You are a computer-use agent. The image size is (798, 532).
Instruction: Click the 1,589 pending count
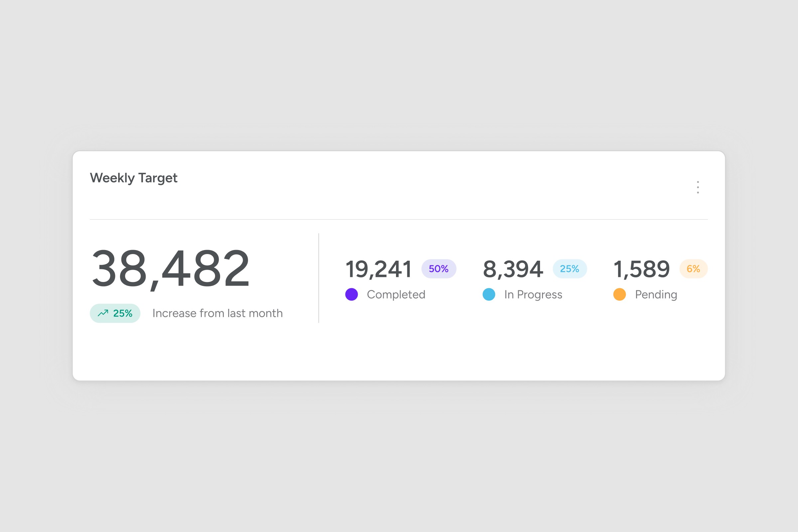pos(642,269)
